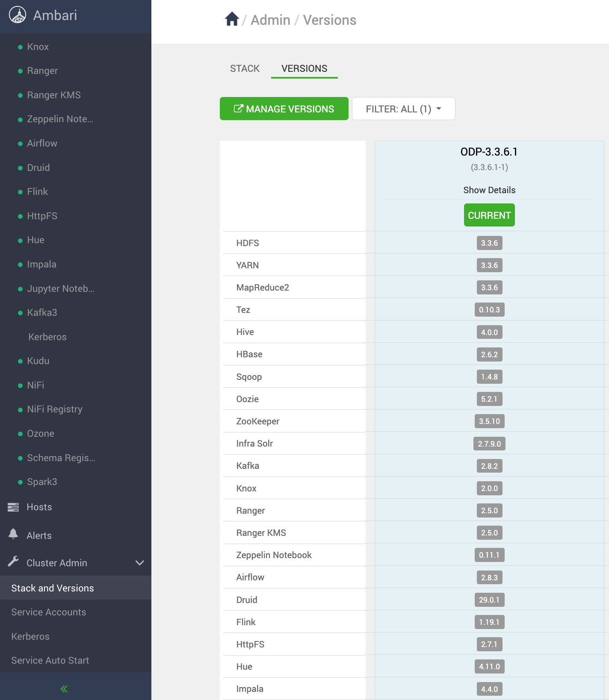Screen dimensions: 609x700
Task: Open the Kafka3 service
Action: pos(42,313)
